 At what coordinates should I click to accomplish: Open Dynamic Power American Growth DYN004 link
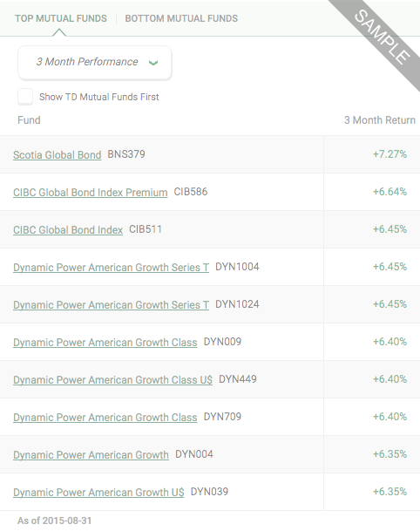click(91, 455)
